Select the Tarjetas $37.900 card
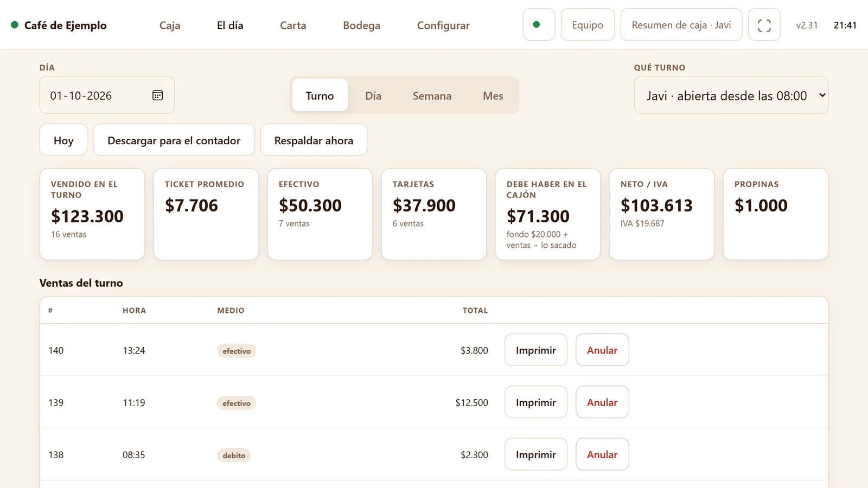The height and width of the screenshot is (488, 868). click(x=434, y=214)
